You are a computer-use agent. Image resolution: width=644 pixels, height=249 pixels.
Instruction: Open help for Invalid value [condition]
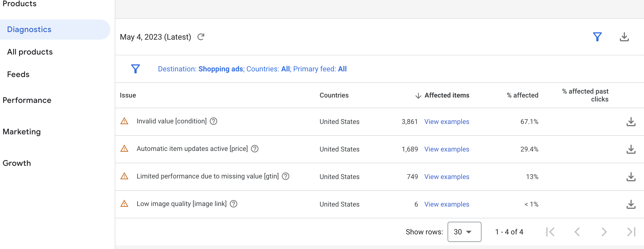point(214,121)
